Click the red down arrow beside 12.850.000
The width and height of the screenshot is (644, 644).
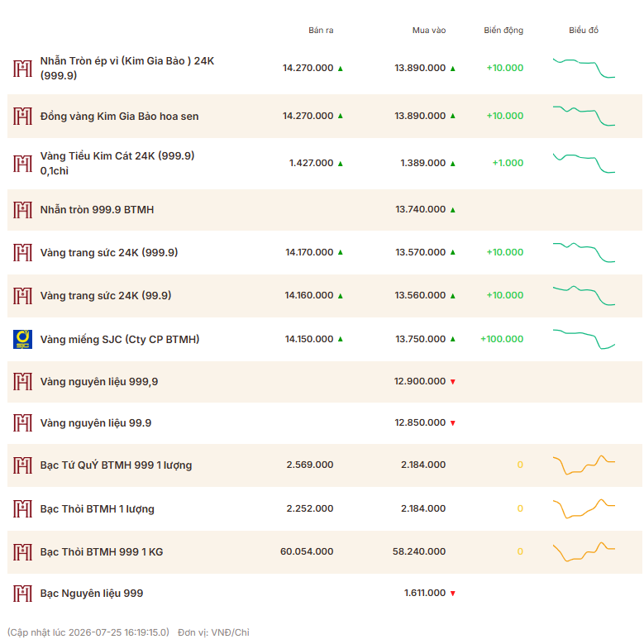click(x=452, y=423)
